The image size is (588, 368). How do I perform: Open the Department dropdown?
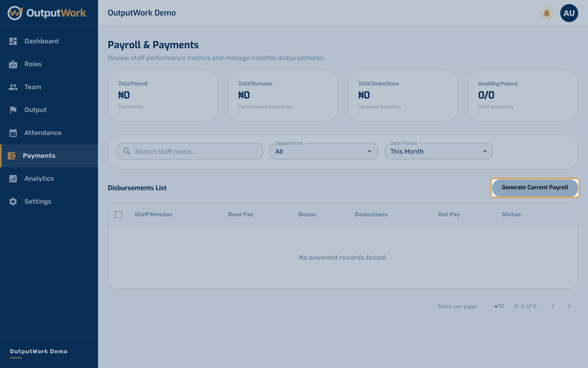click(324, 151)
